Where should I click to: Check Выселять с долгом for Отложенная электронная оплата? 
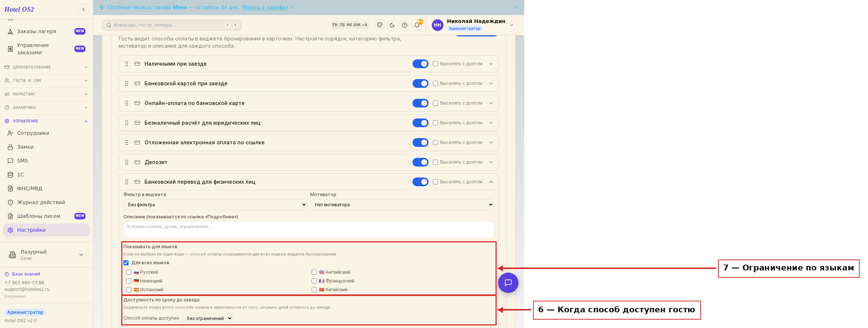[435, 142]
